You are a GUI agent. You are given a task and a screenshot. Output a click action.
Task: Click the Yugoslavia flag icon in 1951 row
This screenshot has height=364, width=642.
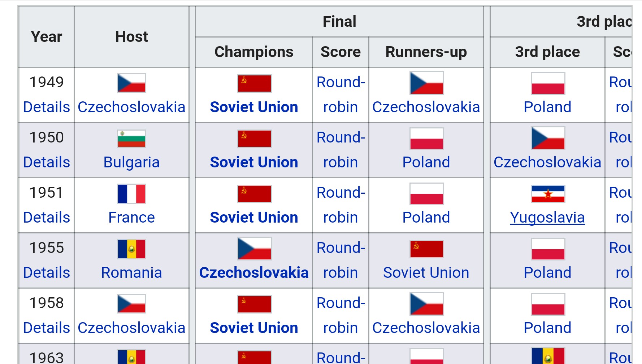tap(548, 194)
